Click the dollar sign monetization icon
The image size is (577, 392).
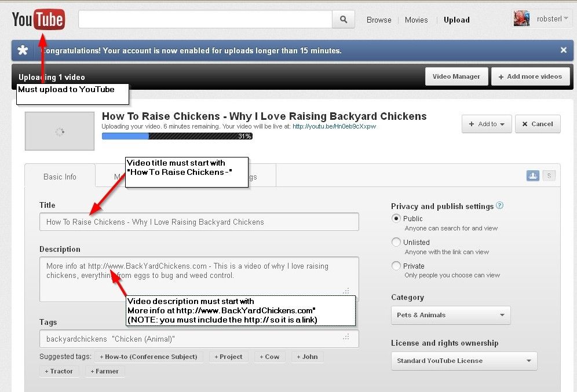(549, 175)
